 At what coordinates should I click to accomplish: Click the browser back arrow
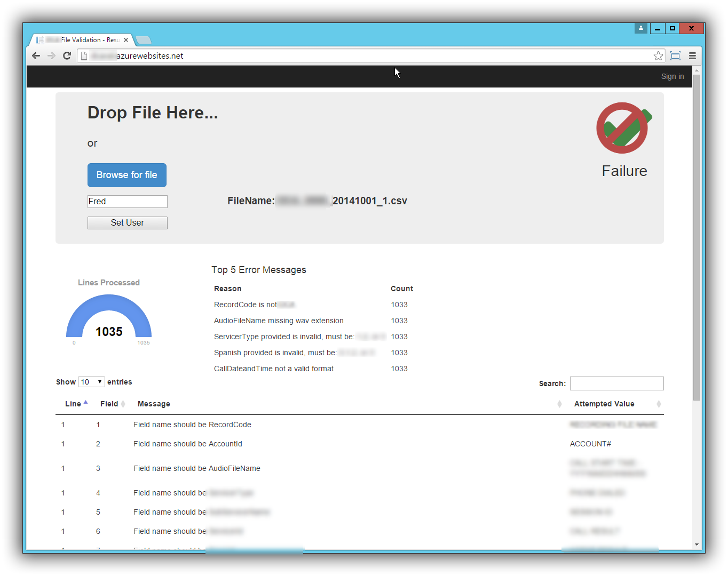tap(36, 56)
